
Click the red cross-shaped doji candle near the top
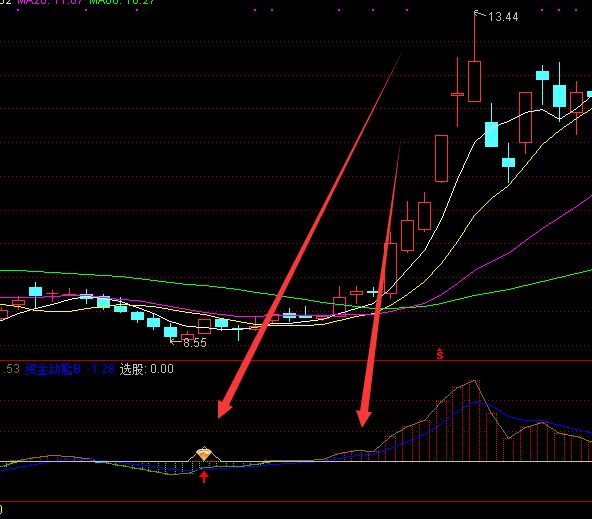tap(458, 94)
